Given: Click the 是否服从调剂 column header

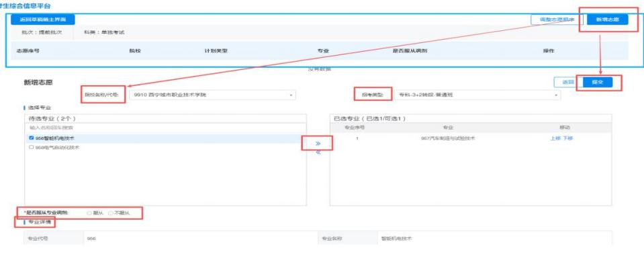Looking at the screenshot, I should (x=410, y=50).
